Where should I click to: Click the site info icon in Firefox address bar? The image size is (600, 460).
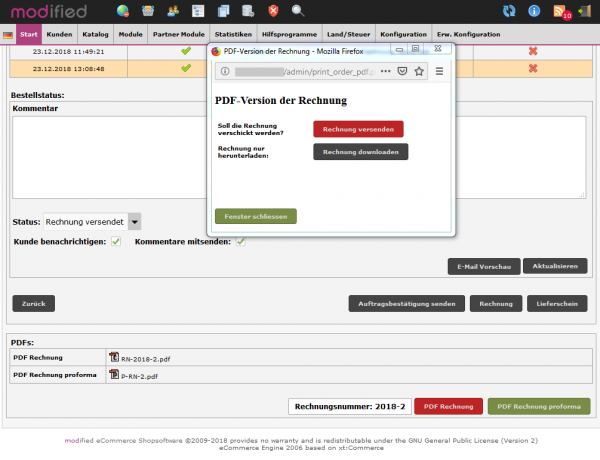point(225,71)
